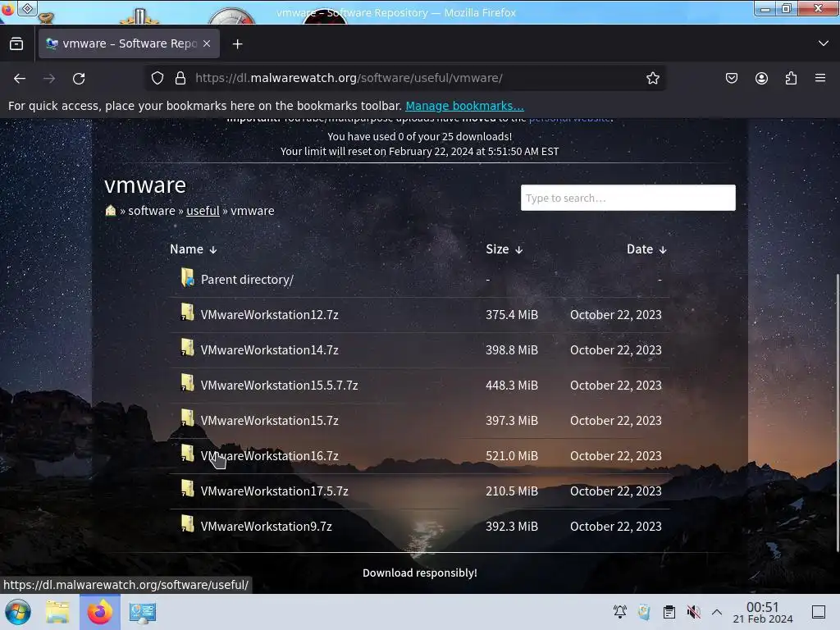Close the vmware Software Repo tab

tap(207, 43)
